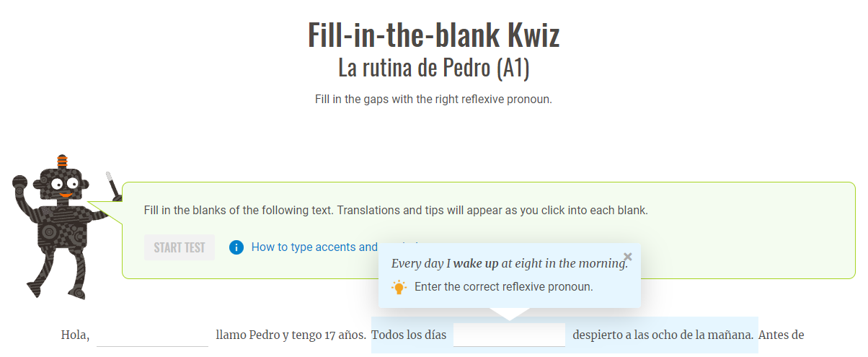Focus the blank before 'llamo Pedro'

click(152, 335)
